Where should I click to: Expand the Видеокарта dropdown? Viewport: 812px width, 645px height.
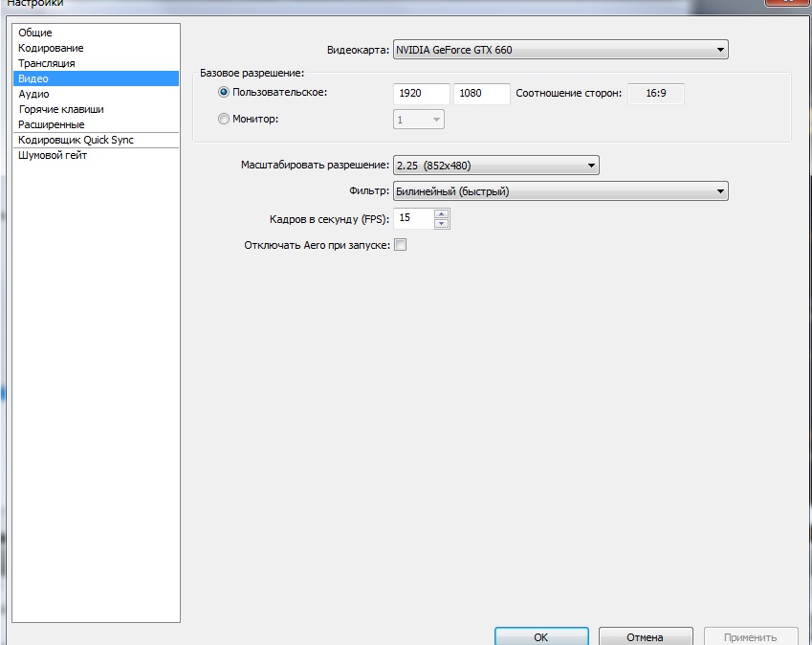560,50
